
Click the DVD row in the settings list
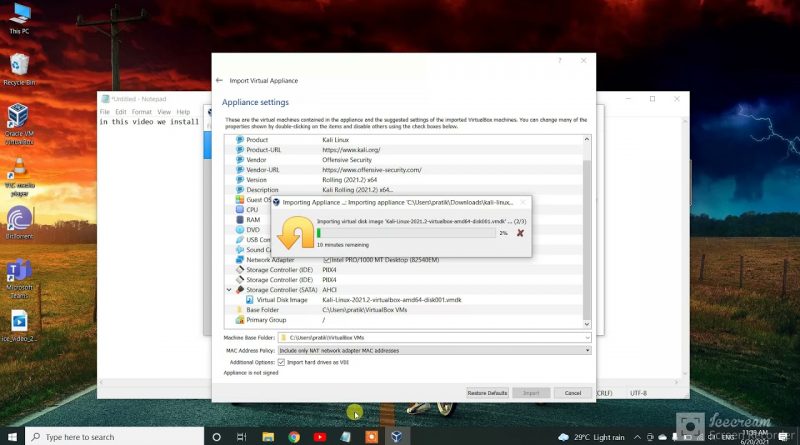coord(253,230)
